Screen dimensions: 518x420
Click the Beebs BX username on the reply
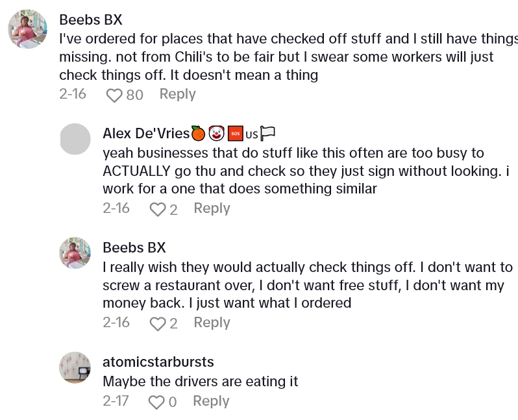click(134, 247)
